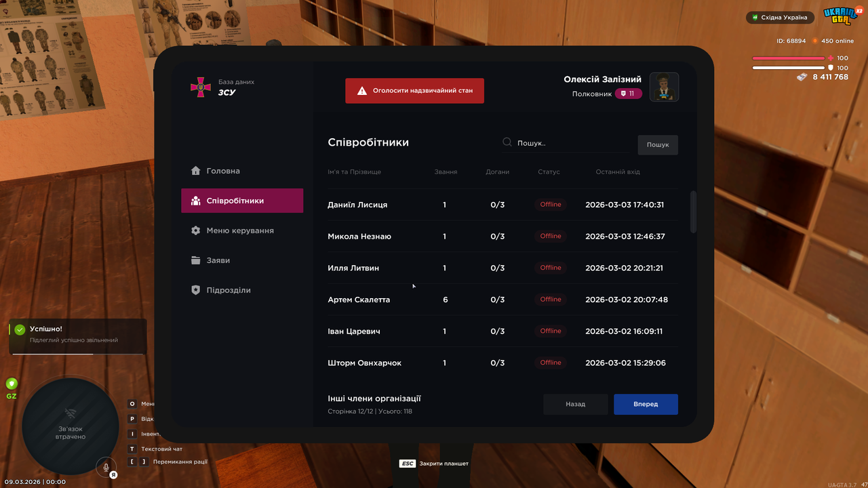868x488 pixels.
Task: Select employee Шторм Овнхарчок
Action: tap(502, 363)
